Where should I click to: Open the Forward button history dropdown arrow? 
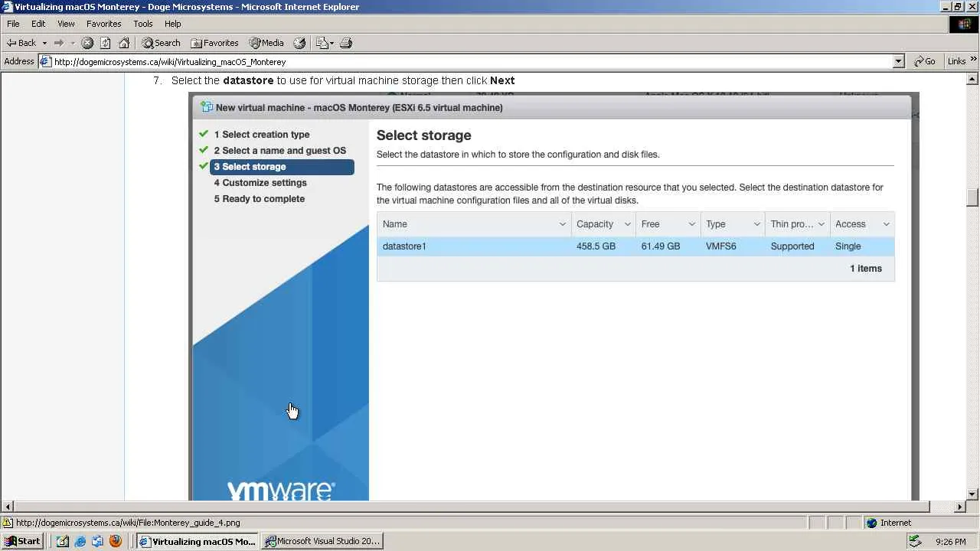pyautogui.click(x=73, y=43)
